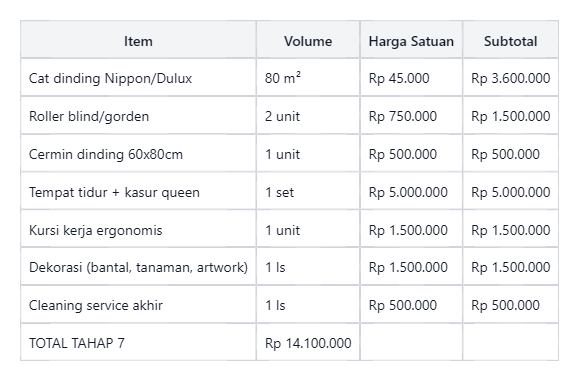Screen dimensions: 579x381
Task: Click the Volume column header
Action: click(308, 40)
